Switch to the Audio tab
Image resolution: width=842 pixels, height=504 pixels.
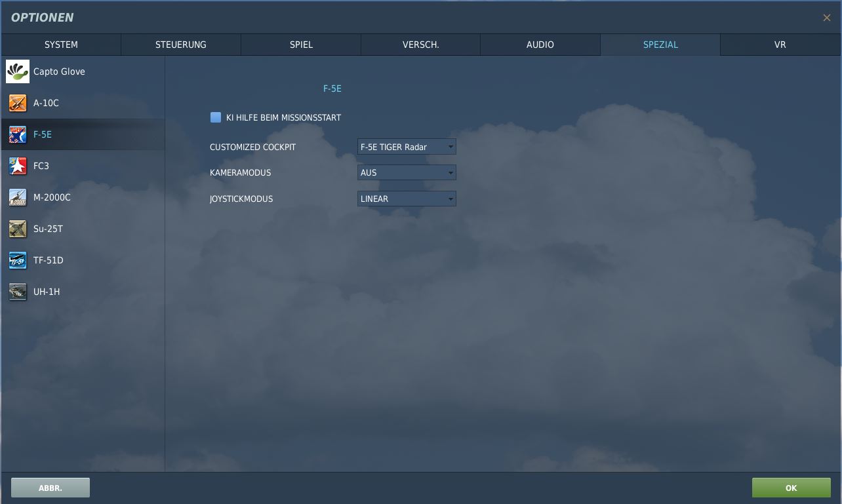540,45
